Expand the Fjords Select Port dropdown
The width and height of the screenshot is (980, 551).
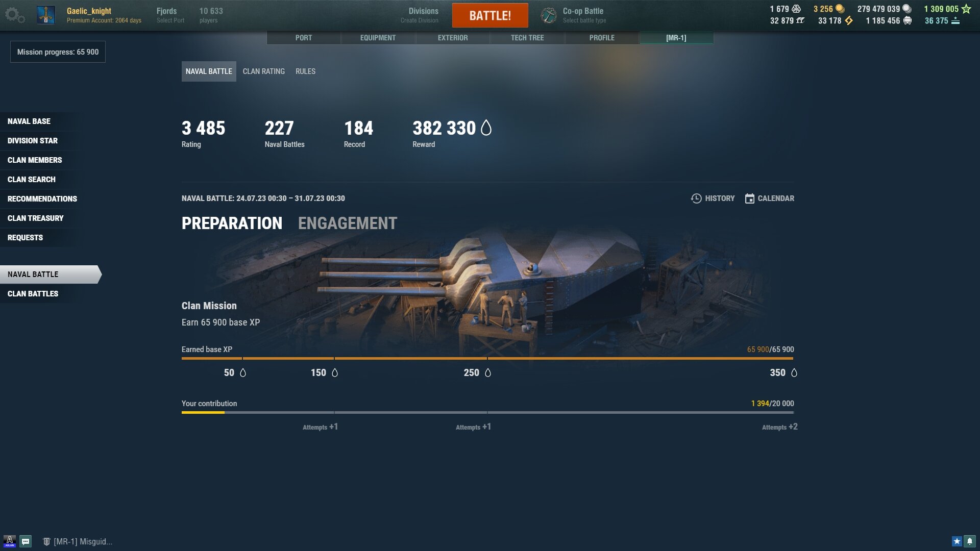(x=170, y=15)
